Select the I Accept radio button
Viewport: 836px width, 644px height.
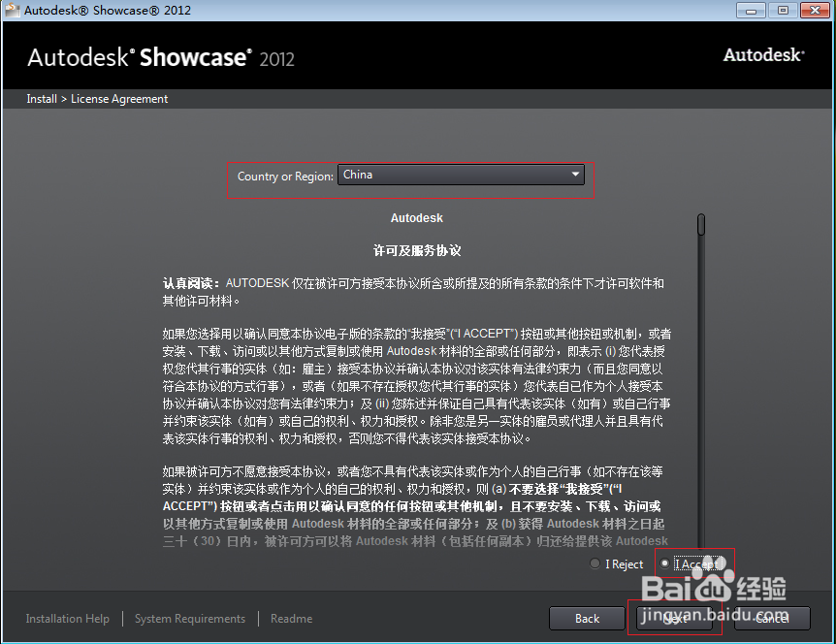(665, 563)
